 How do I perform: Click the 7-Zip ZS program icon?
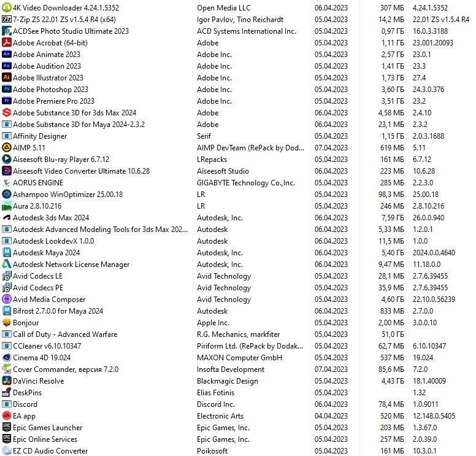click(x=6, y=19)
